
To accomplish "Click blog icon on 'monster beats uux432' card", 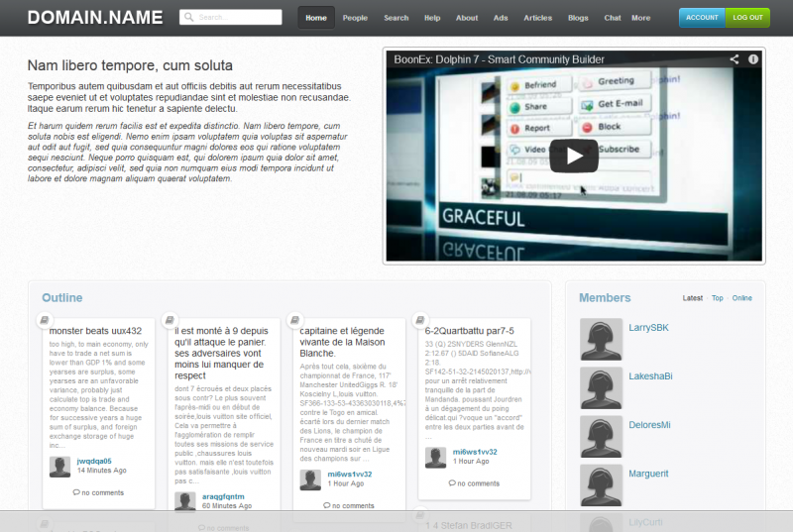I will click(45, 320).
